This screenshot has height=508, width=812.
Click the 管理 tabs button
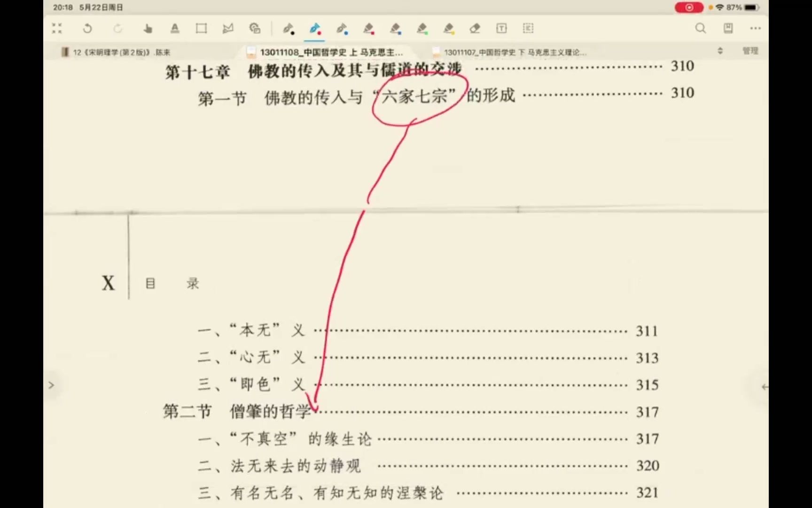(x=750, y=51)
